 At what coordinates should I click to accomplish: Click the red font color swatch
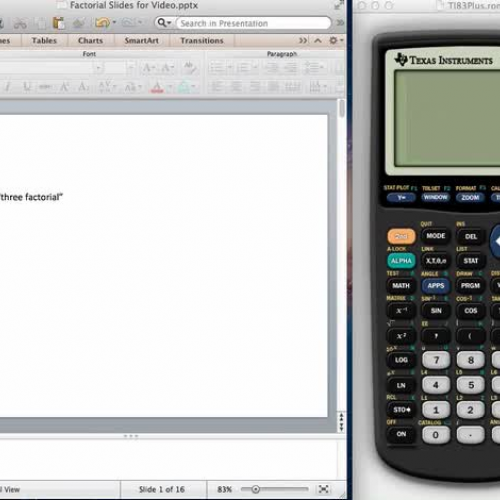coord(157,87)
